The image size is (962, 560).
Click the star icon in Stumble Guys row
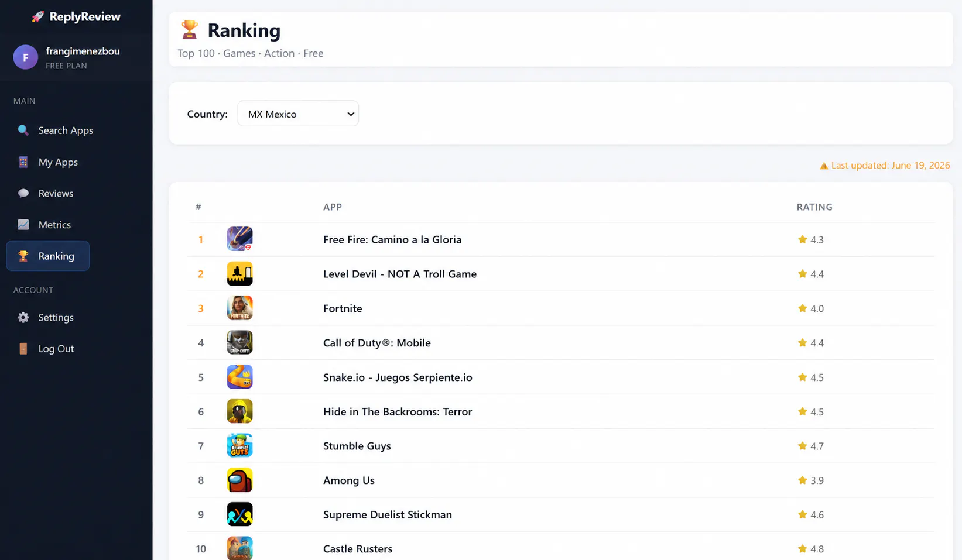tap(802, 446)
